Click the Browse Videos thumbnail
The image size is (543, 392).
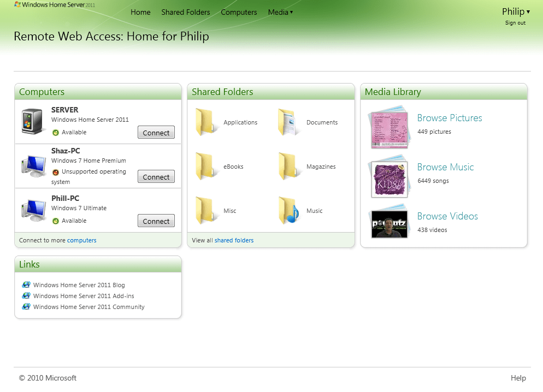(x=389, y=223)
